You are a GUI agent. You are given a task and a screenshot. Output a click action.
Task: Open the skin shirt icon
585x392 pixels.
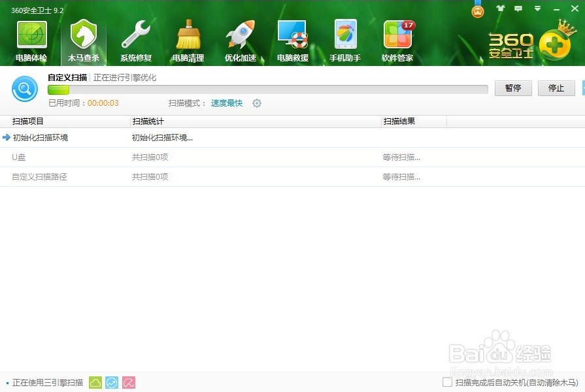pos(500,8)
